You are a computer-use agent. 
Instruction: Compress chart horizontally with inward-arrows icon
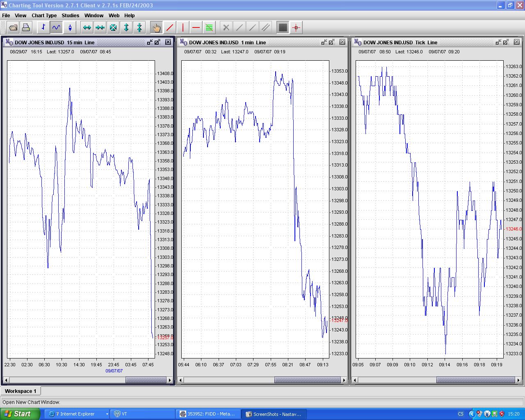(x=100, y=27)
